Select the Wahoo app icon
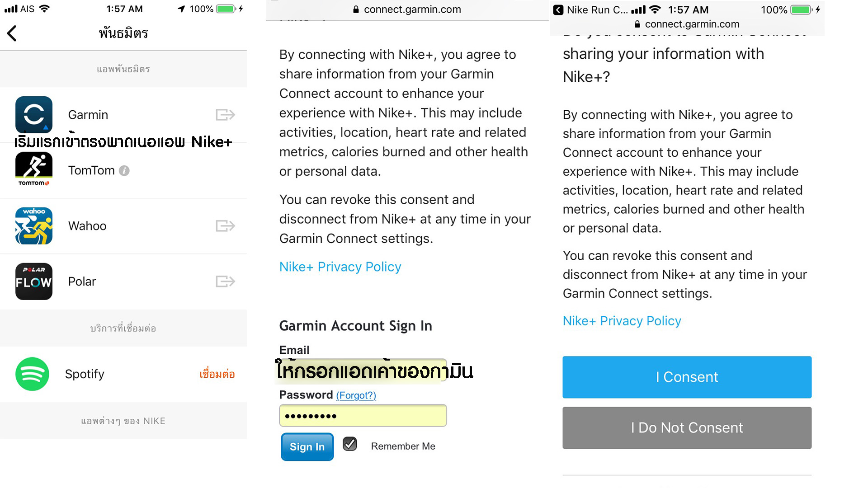Image resolution: width=868 pixels, height=488 pixels. [x=34, y=226]
